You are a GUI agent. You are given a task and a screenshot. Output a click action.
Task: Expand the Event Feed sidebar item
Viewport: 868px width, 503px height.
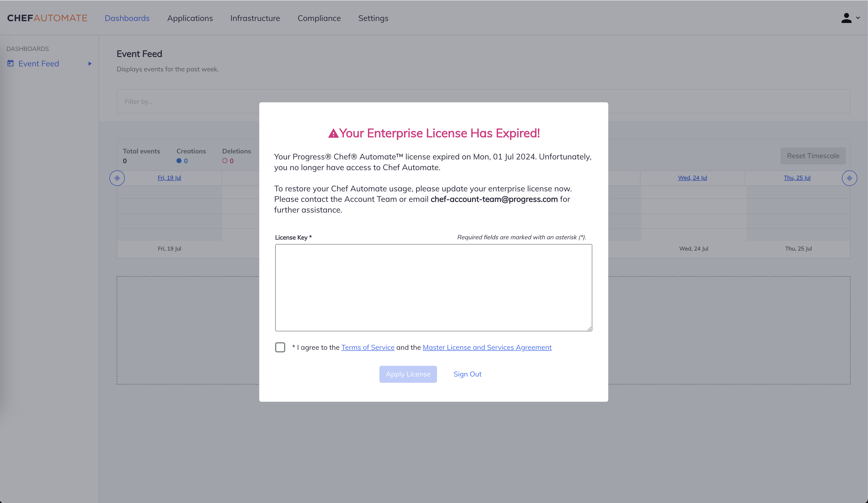90,63
